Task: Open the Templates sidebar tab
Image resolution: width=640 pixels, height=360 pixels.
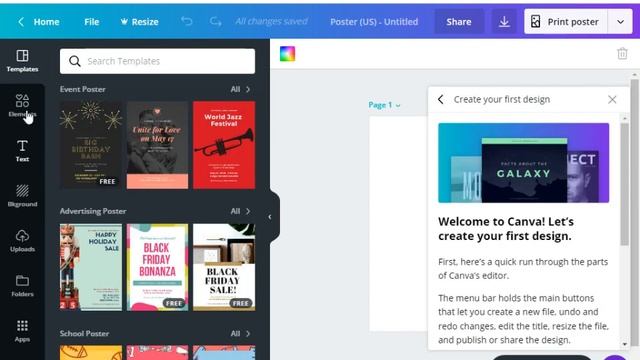Action: pos(22,61)
